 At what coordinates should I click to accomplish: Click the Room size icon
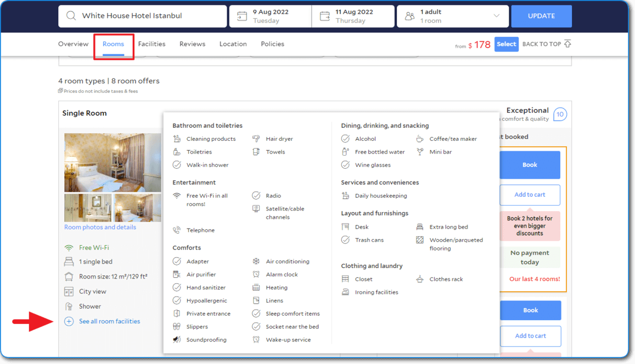tap(69, 277)
